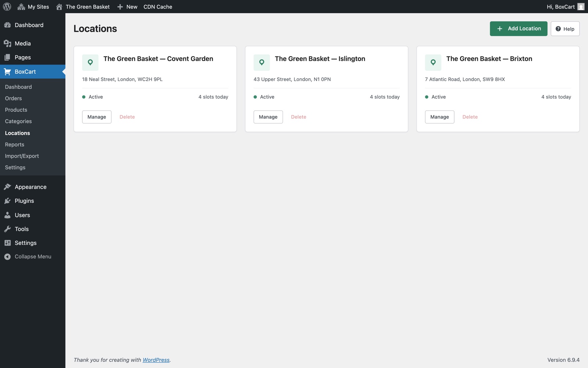Open the New menu label in admin bar
The width and height of the screenshot is (588, 368).
132,7
